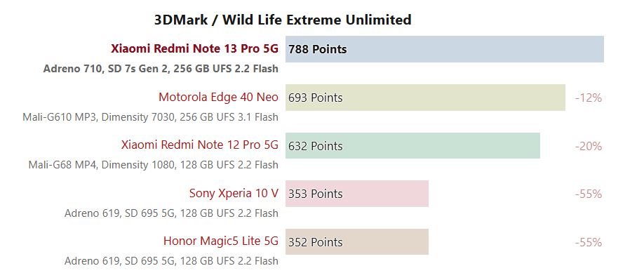Click the pink 353 Points bar
Image resolution: width=644 pixels, height=280 pixels.
click(357, 194)
